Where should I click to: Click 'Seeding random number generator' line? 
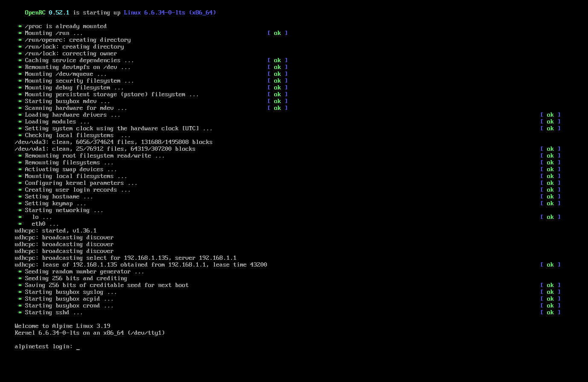tap(81, 272)
